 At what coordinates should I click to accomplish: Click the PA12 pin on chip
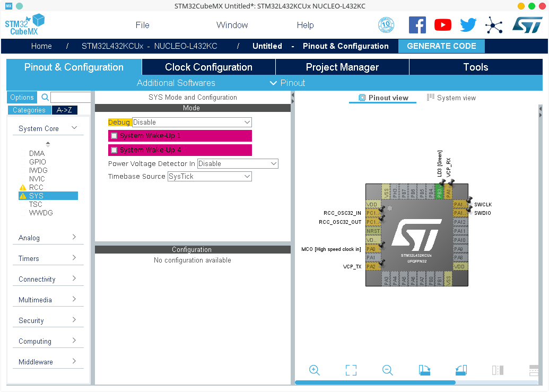(x=460, y=222)
